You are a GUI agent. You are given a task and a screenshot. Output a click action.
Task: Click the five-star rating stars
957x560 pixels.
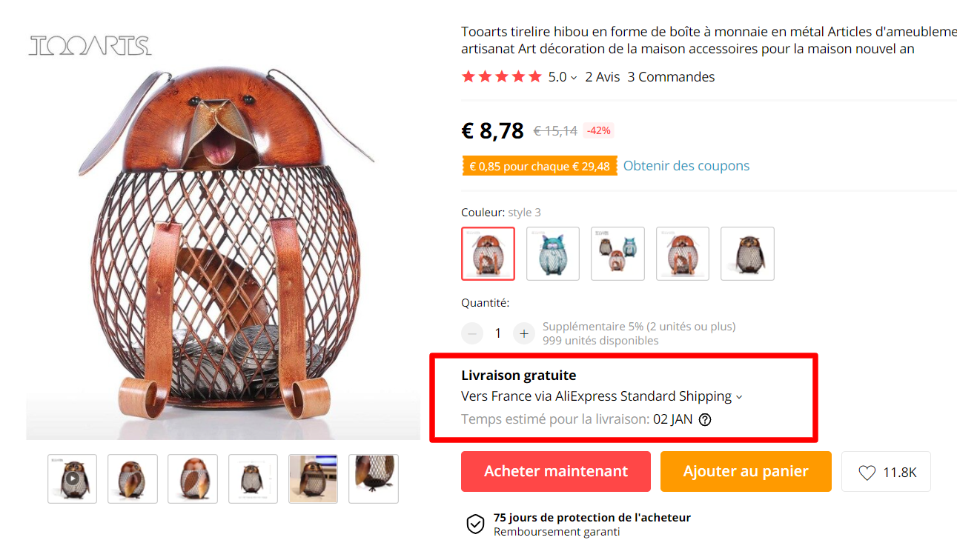[501, 77]
